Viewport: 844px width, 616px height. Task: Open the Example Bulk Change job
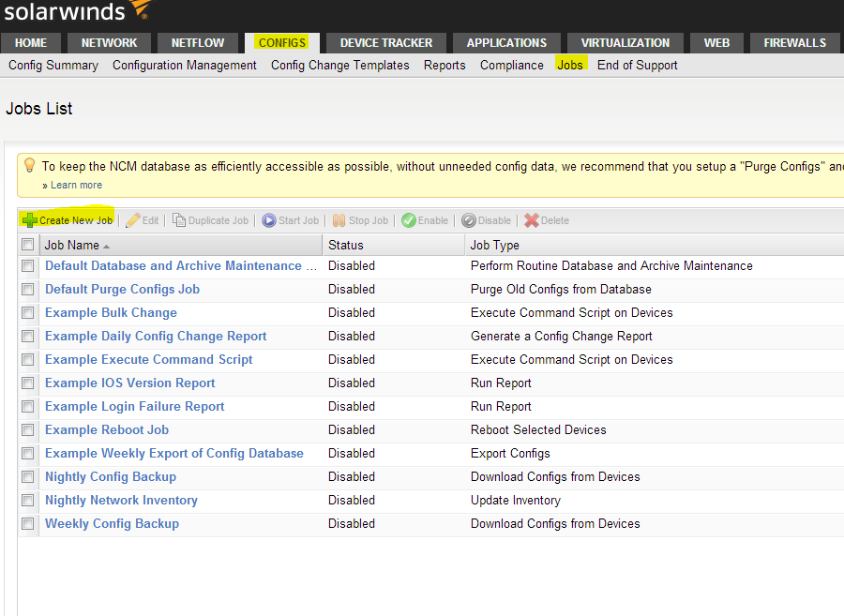(x=111, y=312)
